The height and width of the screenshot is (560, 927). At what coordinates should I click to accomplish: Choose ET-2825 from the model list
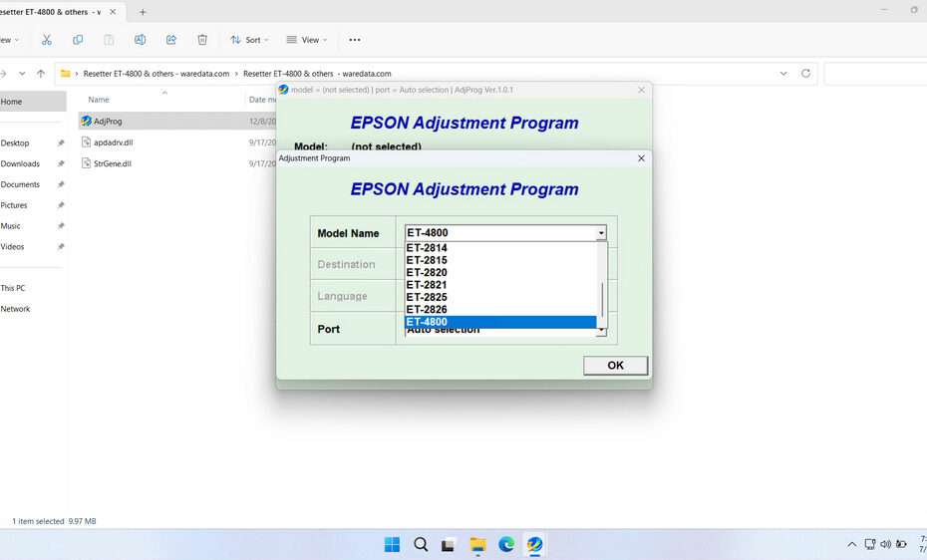click(x=500, y=297)
